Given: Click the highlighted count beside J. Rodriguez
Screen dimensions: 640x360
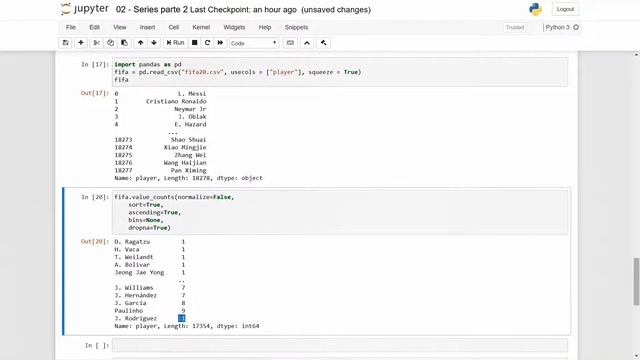Looking at the screenshot, I should [182, 318].
